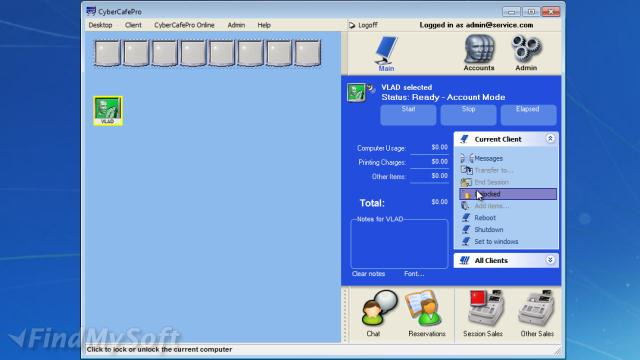Viewport: 640px width, 360px height.
Task: Click the Messages icon in Current Client
Action: (x=466, y=158)
